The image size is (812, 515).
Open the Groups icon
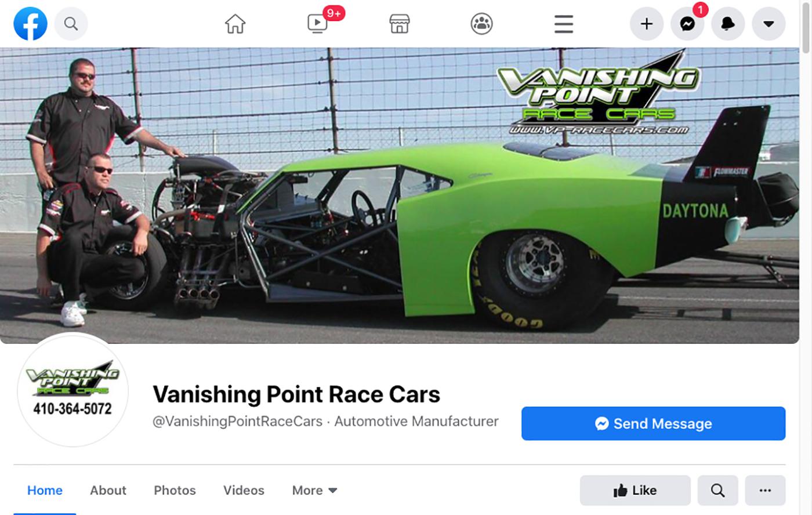[481, 24]
